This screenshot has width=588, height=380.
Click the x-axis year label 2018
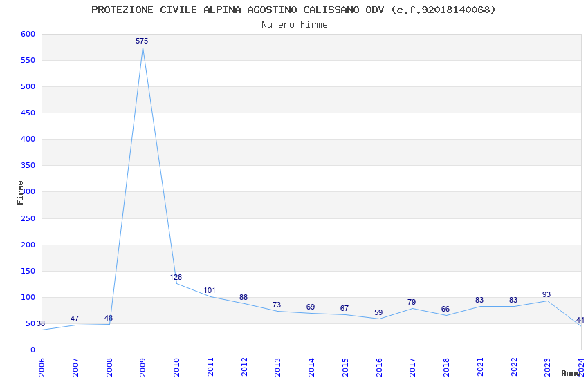point(446,367)
